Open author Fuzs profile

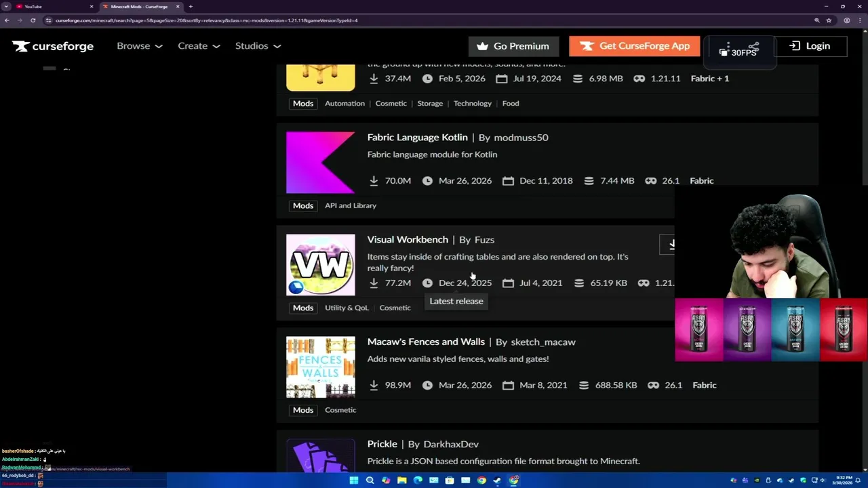tap(484, 240)
